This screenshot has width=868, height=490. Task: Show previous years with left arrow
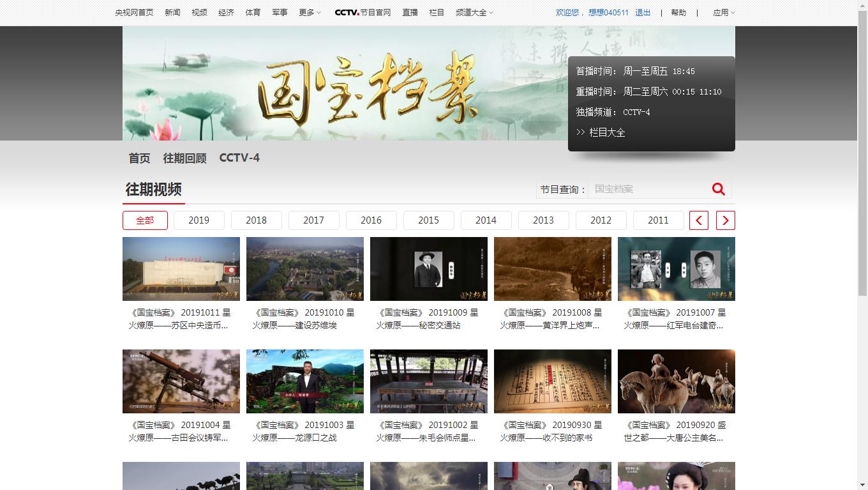coord(699,220)
